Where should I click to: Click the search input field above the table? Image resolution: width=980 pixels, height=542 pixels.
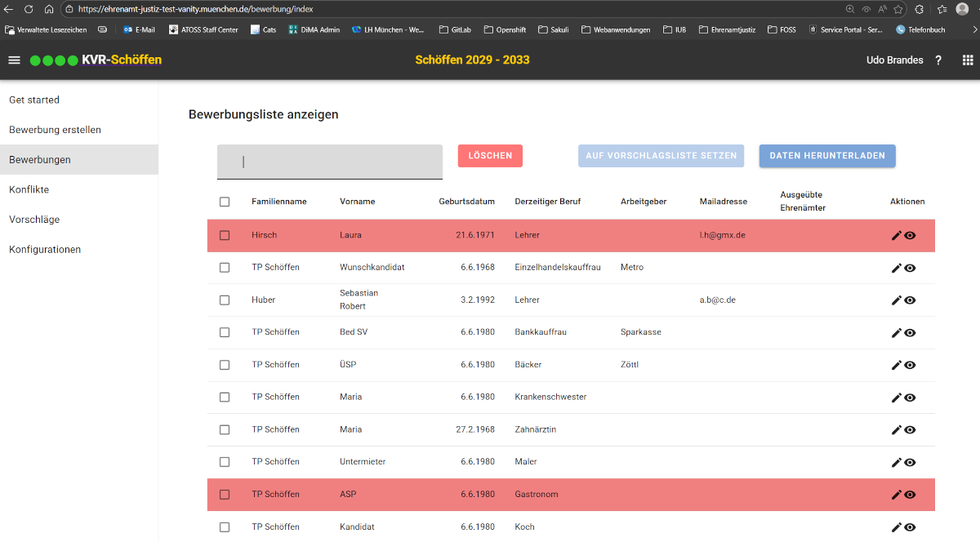click(329, 162)
